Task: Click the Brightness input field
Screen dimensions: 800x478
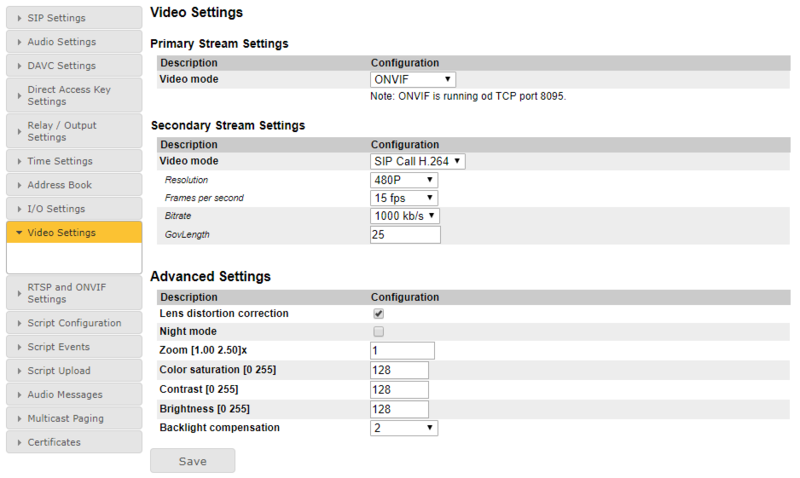Action: 399,409
